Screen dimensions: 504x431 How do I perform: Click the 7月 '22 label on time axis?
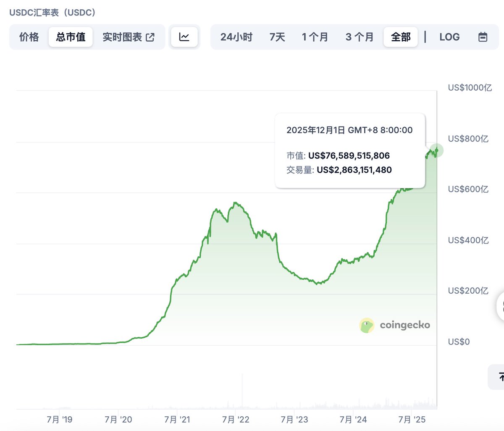click(236, 419)
